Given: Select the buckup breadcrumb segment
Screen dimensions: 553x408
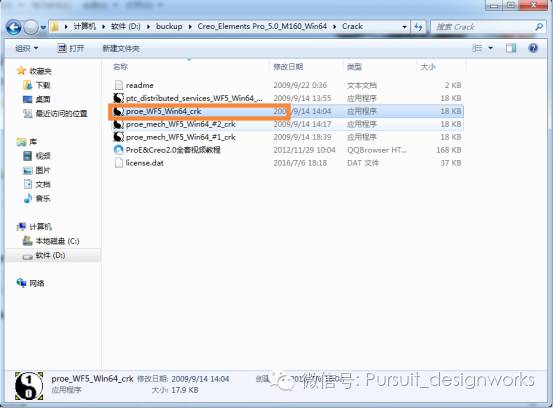Looking at the screenshot, I should 169,26.
